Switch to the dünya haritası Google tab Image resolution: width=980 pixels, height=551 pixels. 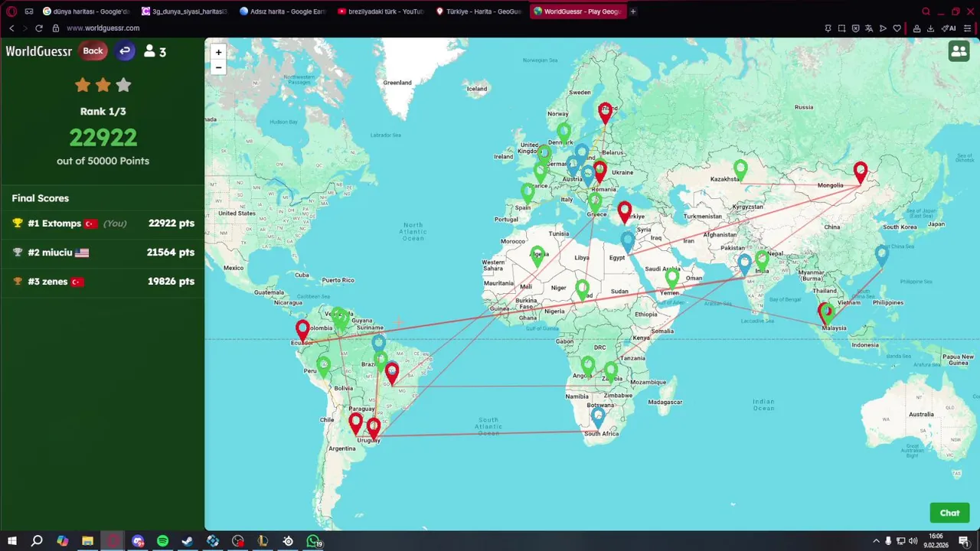click(86, 11)
